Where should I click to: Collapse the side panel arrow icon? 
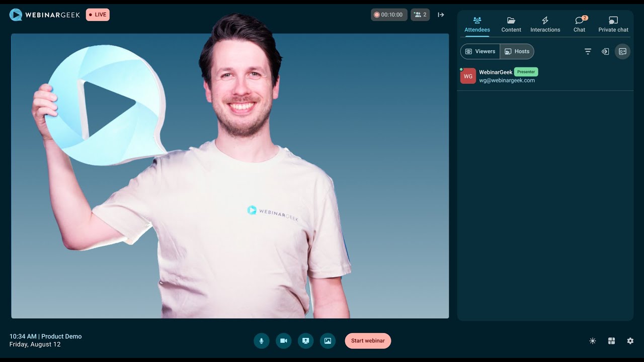click(441, 15)
